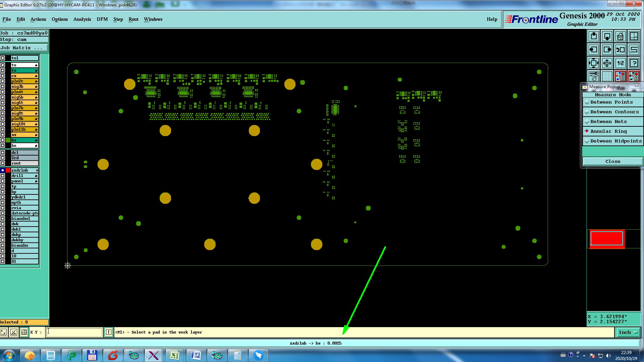Viewport: 644px width, 362px height.
Task: Click the previous view undo-zoom icon
Action: [620, 50]
